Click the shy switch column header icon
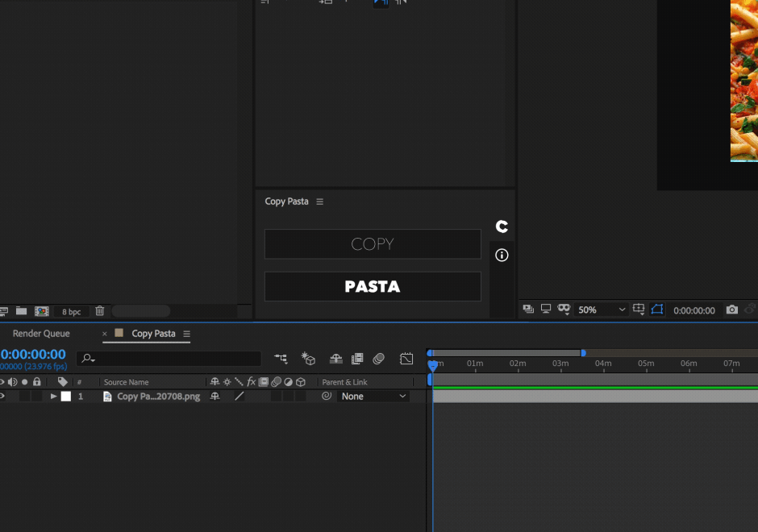Viewport: 758px width, 532px height. point(215,382)
